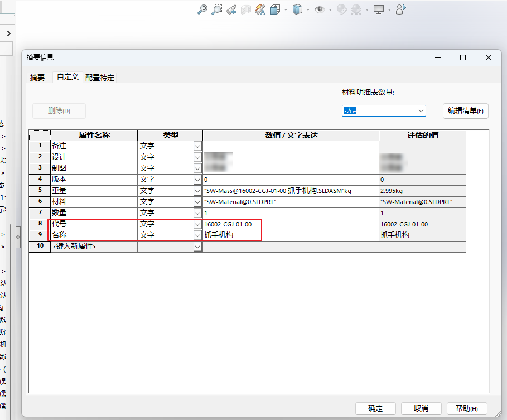
Task: Click the 名称 value cell 抓手机构
Action: [290, 235]
